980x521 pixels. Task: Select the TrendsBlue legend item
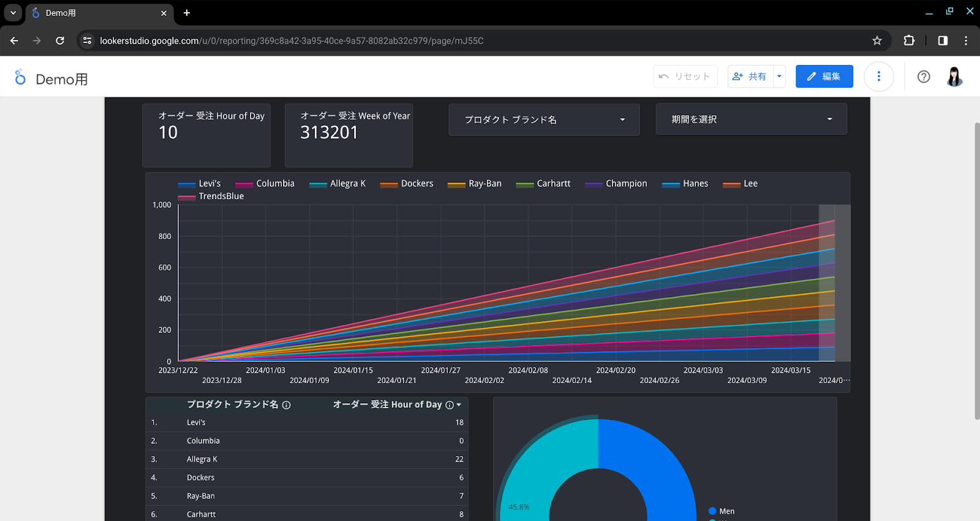[211, 197]
